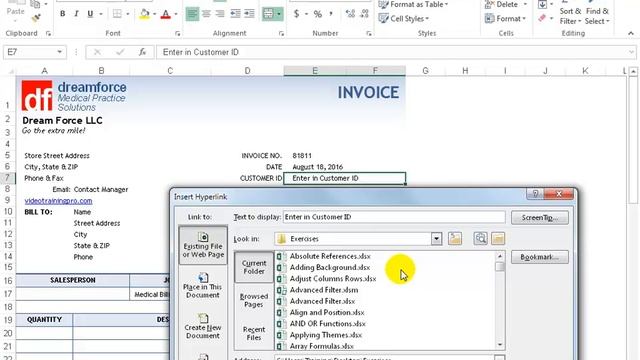
Task: Collapse the ribbon with the chevron
Action: [x=631, y=33]
